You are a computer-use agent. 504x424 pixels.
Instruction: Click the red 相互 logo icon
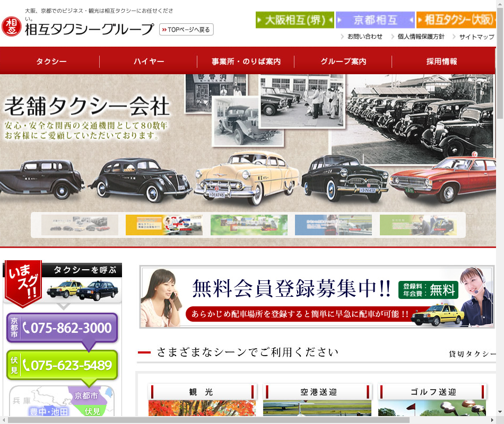click(11, 26)
